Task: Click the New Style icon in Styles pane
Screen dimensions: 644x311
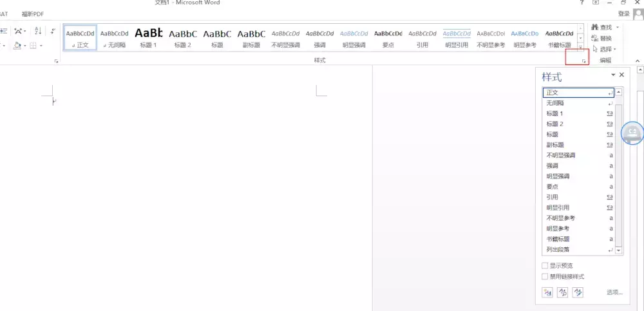Action: point(547,292)
